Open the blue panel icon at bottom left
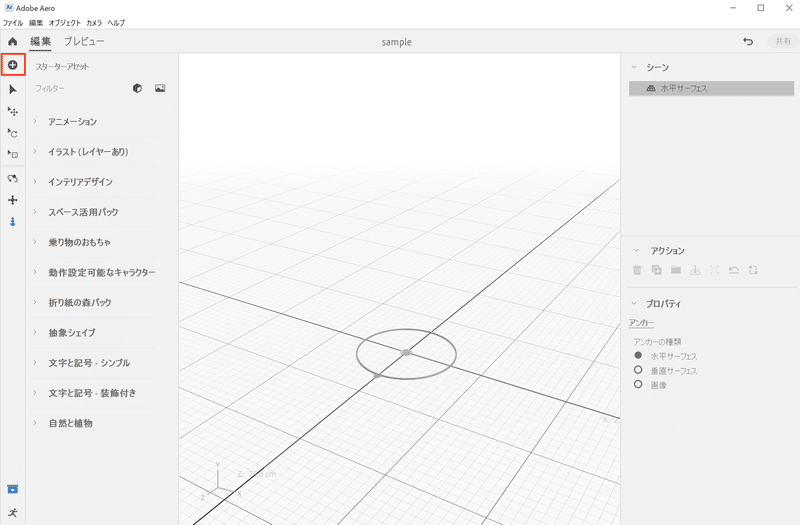The image size is (800, 525). (13, 489)
